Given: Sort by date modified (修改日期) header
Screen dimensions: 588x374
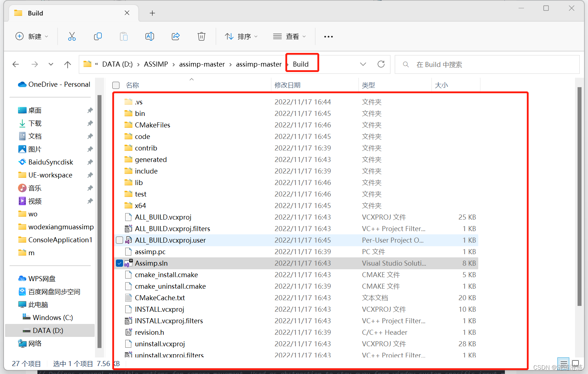Looking at the screenshot, I should coord(288,85).
